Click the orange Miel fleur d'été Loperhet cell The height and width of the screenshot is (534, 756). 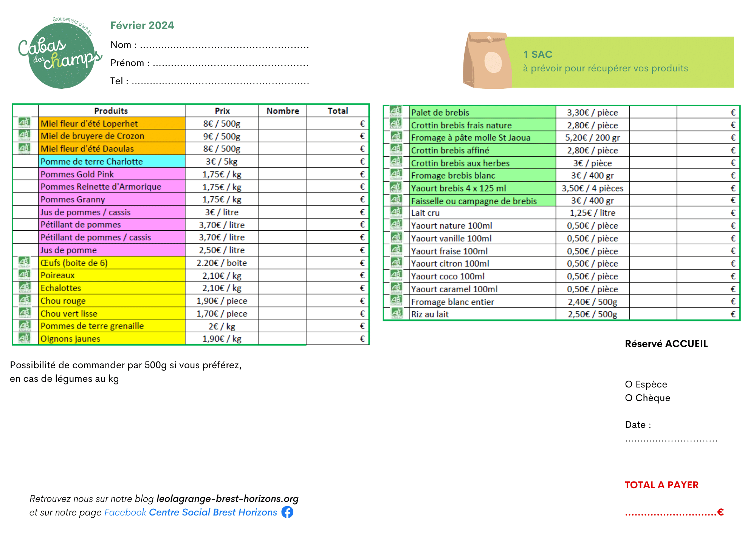click(x=112, y=123)
